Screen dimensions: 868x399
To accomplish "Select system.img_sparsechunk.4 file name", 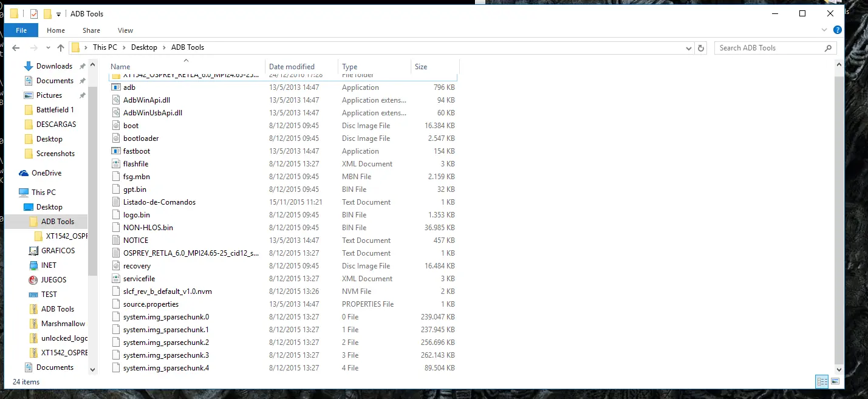I will pyautogui.click(x=166, y=368).
